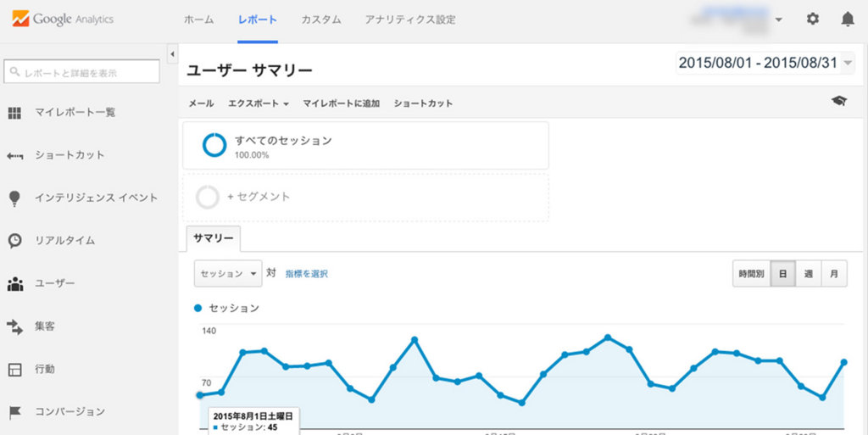Switch graph to 月 view
This screenshot has width=868, height=435.
[834, 273]
